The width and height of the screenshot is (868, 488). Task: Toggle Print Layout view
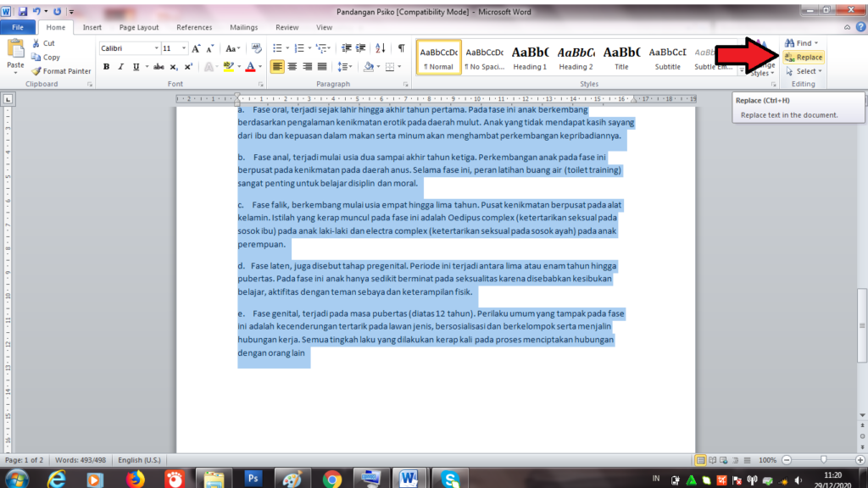(x=700, y=460)
